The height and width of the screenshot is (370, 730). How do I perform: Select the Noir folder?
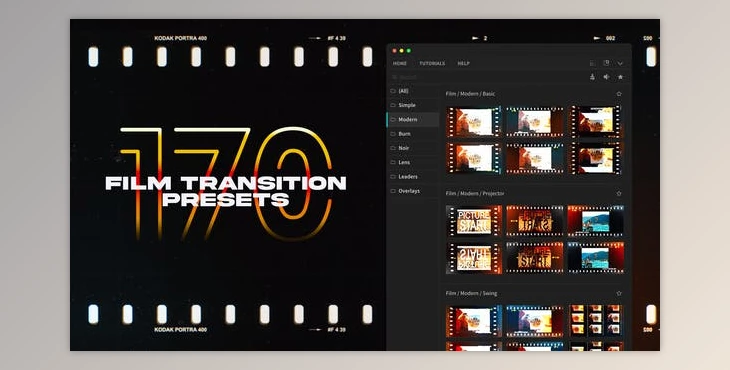[413, 148]
